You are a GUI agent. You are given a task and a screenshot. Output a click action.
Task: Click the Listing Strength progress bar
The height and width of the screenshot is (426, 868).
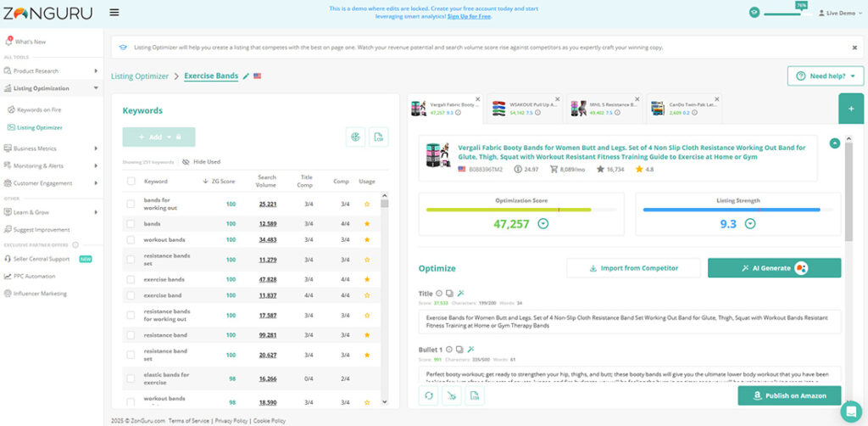tap(738, 210)
